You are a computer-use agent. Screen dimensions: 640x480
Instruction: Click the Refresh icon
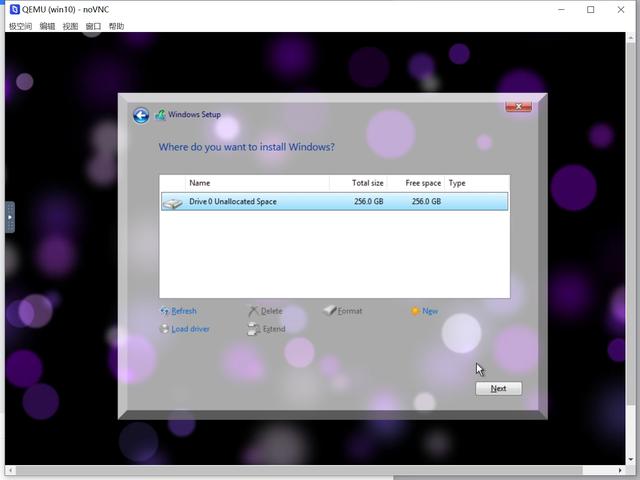point(164,311)
